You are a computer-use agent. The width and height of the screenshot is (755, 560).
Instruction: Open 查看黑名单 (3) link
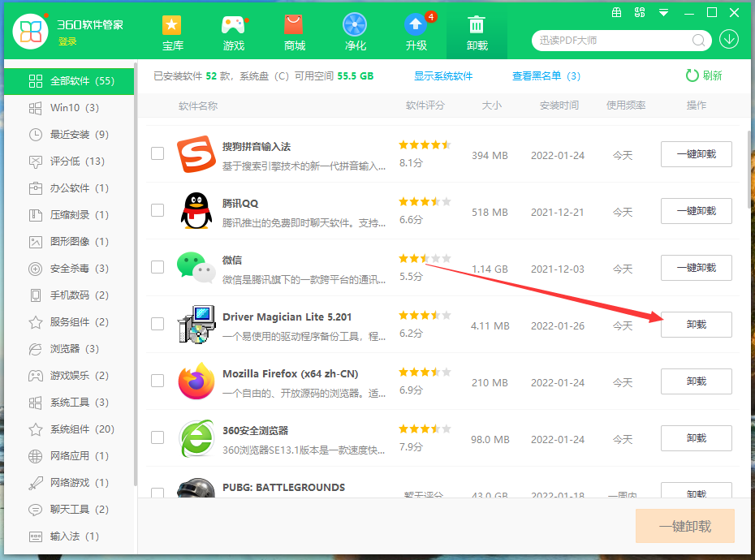click(546, 76)
